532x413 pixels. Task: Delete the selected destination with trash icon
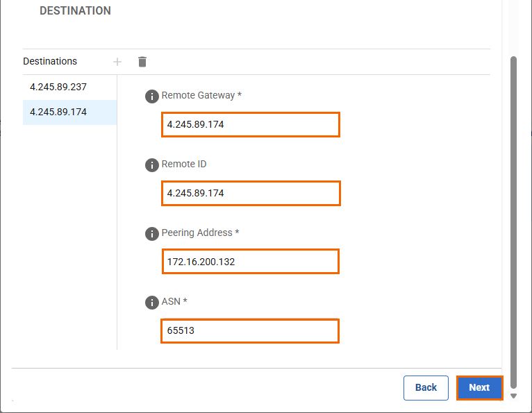[x=142, y=62]
